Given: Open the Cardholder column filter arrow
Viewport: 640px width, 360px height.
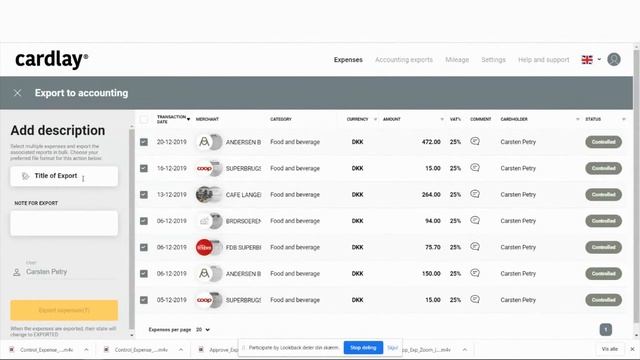Looking at the screenshot, I should [578, 119].
